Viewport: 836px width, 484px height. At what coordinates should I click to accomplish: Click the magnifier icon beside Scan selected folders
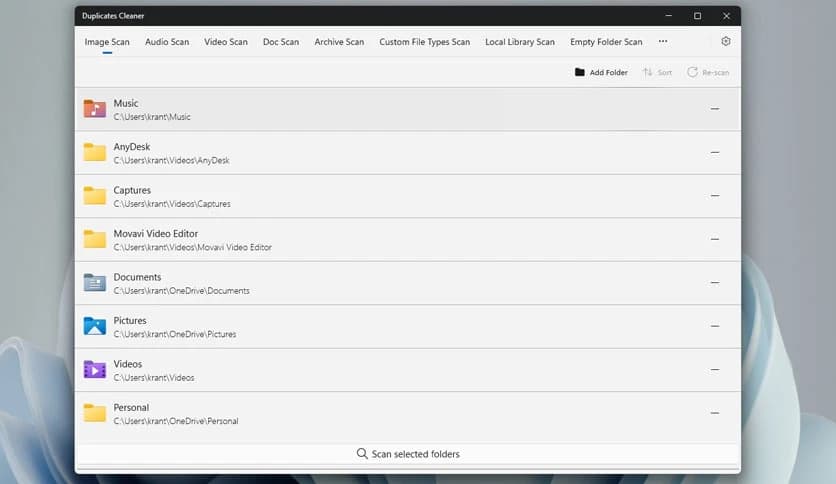coord(362,454)
